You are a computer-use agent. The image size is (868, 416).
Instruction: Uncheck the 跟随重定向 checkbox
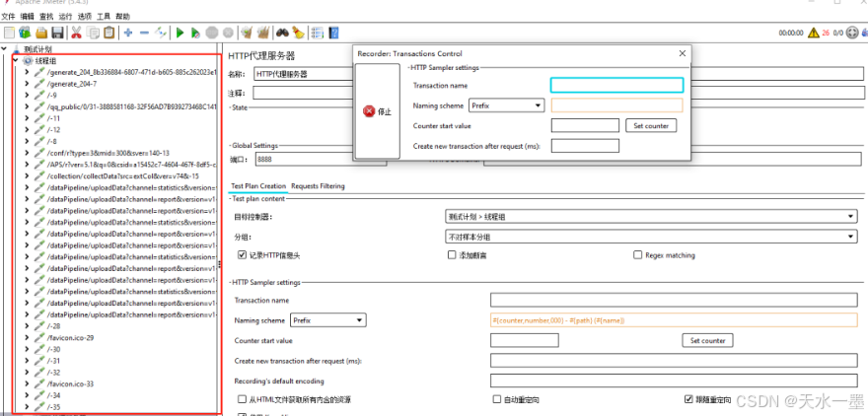pos(688,399)
